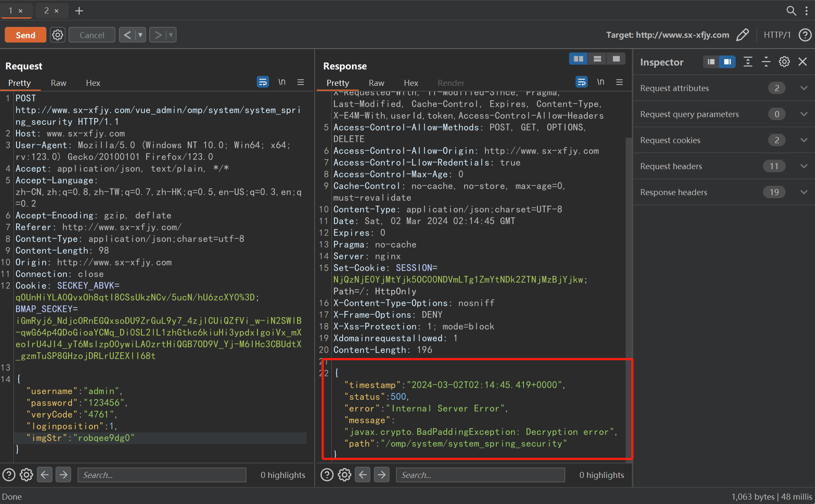The image size is (815, 504).
Task: Switch to top-bottom layout view
Action: click(597, 59)
